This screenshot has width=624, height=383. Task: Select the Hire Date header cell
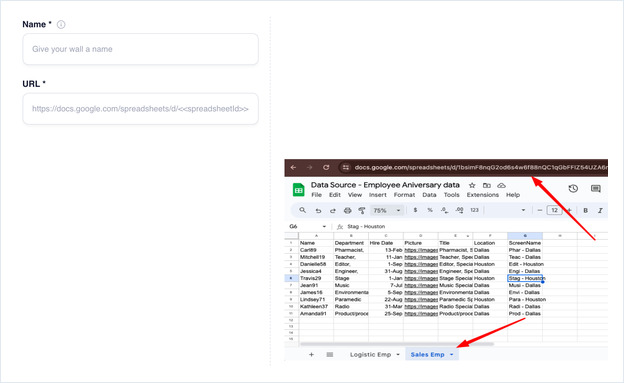pyautogui.click(x=386, y=243)
